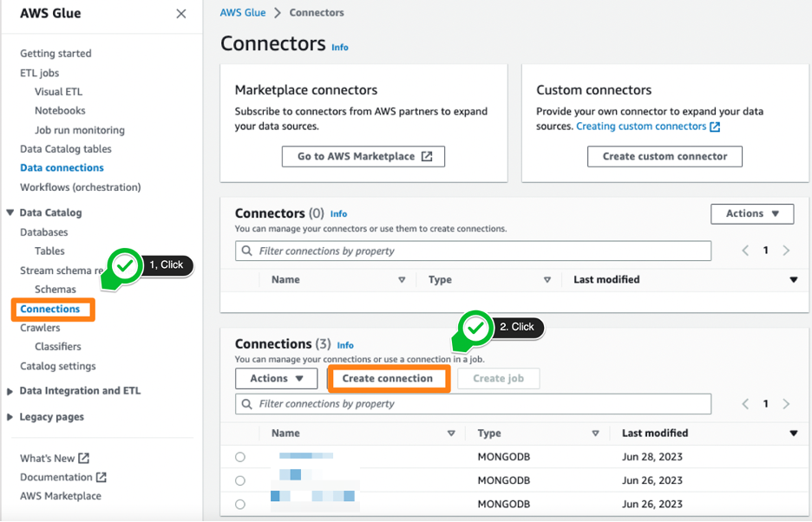The height and width of the screenshot is (522, 812).
Task: Open Crawlers in the sidebar
Action: click(40, 328)
